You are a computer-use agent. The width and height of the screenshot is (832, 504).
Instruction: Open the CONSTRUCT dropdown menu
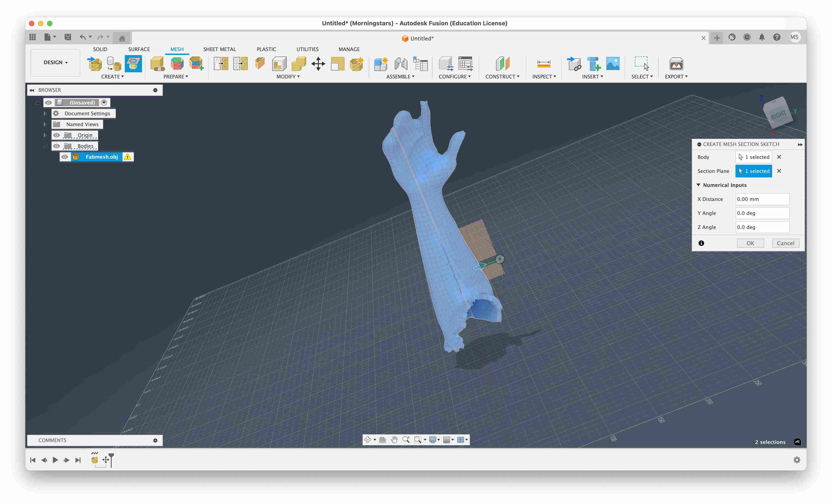click(x=502, y=77)
